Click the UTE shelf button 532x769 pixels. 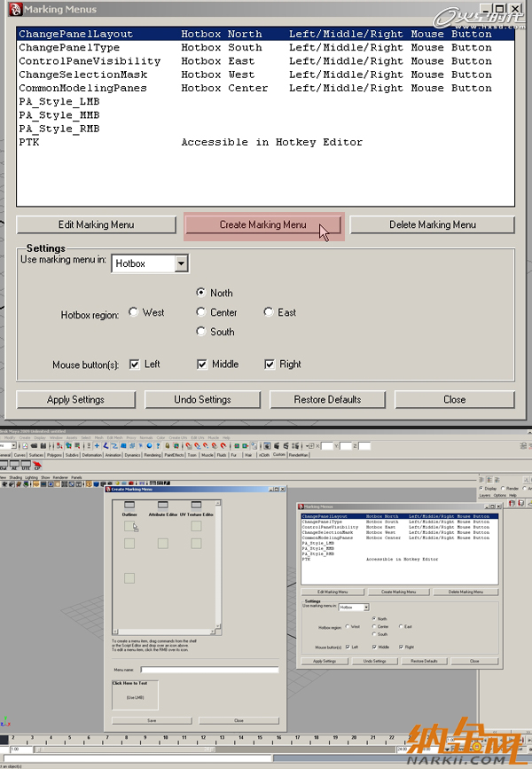(x=26, y=465)
